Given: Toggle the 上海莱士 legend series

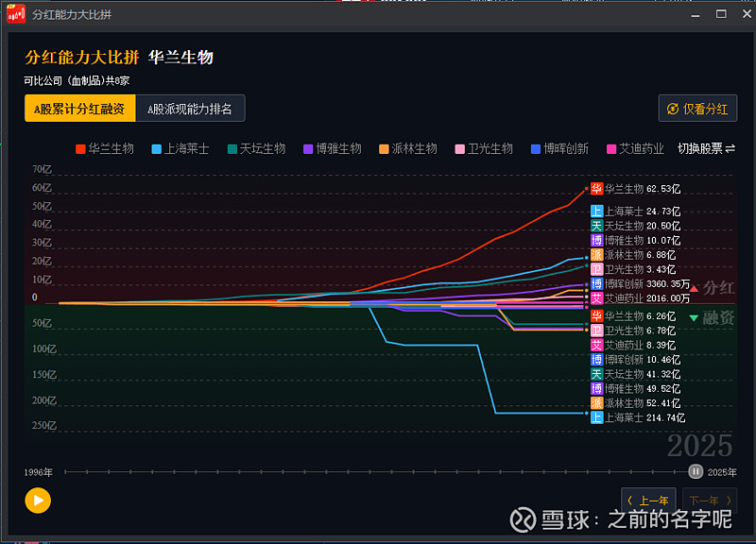Looking at the screenshot, I should tap(180, 149).
